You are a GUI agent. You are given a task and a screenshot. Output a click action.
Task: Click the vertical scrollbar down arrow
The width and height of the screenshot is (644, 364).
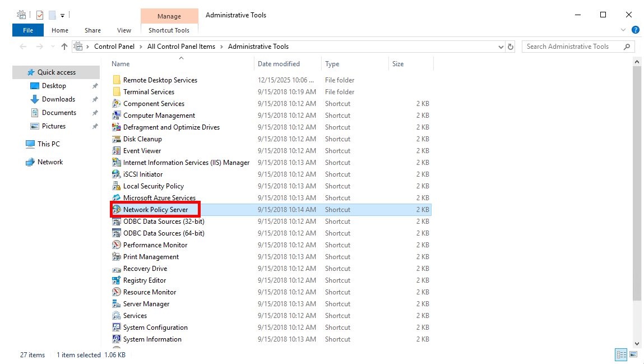[636, 343]
